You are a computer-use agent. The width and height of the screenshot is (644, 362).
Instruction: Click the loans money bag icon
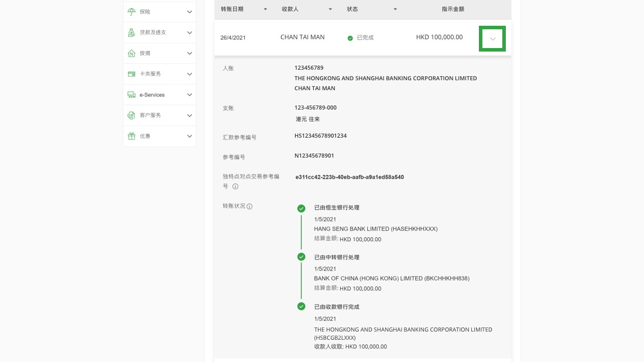click(x=131, y=32)
